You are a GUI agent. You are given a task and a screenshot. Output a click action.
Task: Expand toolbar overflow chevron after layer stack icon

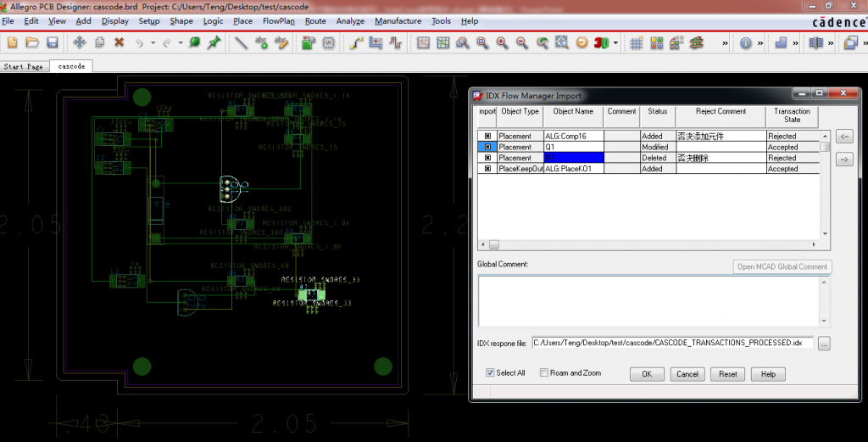click(725, 42)
